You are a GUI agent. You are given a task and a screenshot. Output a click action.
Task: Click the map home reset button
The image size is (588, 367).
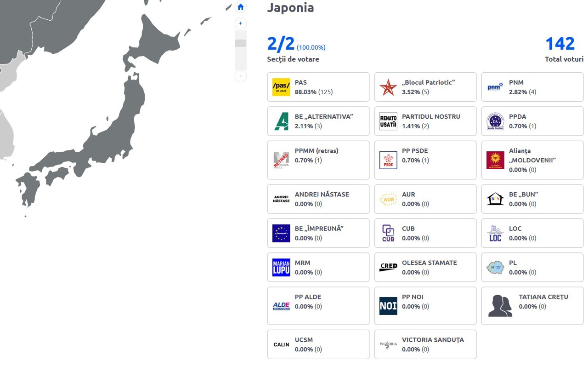pos(240,7)
